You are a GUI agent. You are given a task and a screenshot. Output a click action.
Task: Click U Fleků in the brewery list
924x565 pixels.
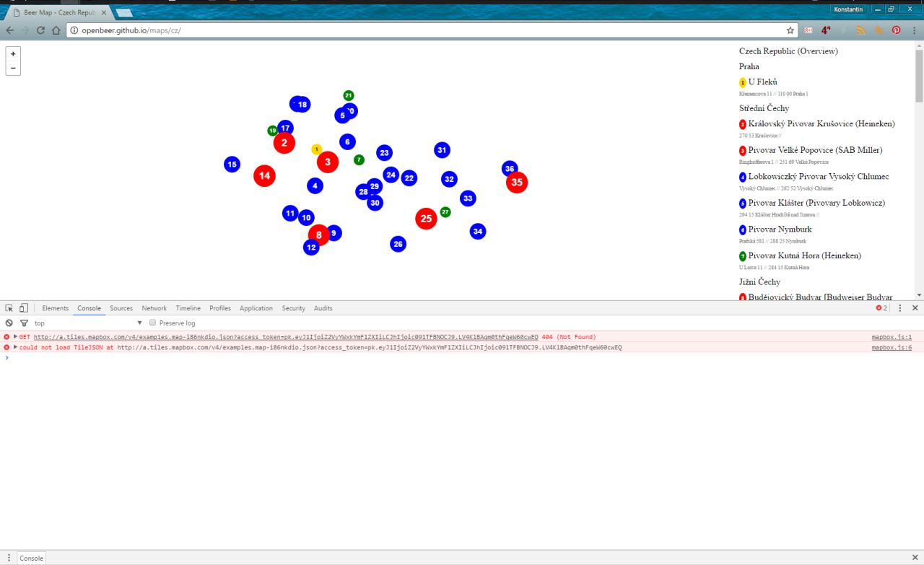762,82
